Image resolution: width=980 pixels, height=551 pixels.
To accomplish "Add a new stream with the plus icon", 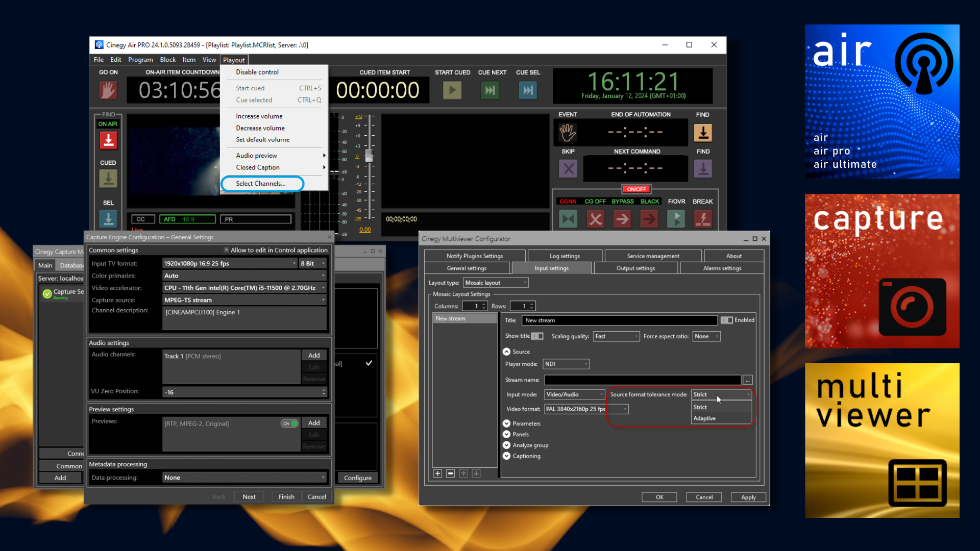I will (437, 473).
